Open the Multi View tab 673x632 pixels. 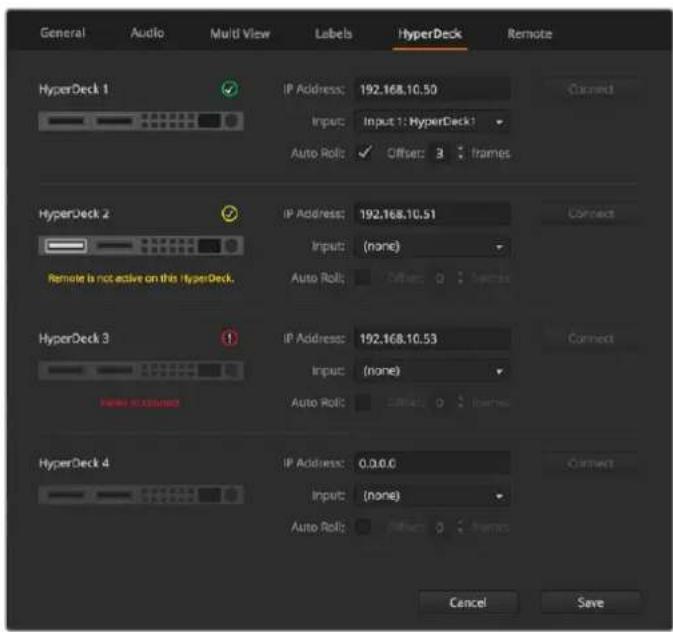pyautogui.click(x=240, y=33)
